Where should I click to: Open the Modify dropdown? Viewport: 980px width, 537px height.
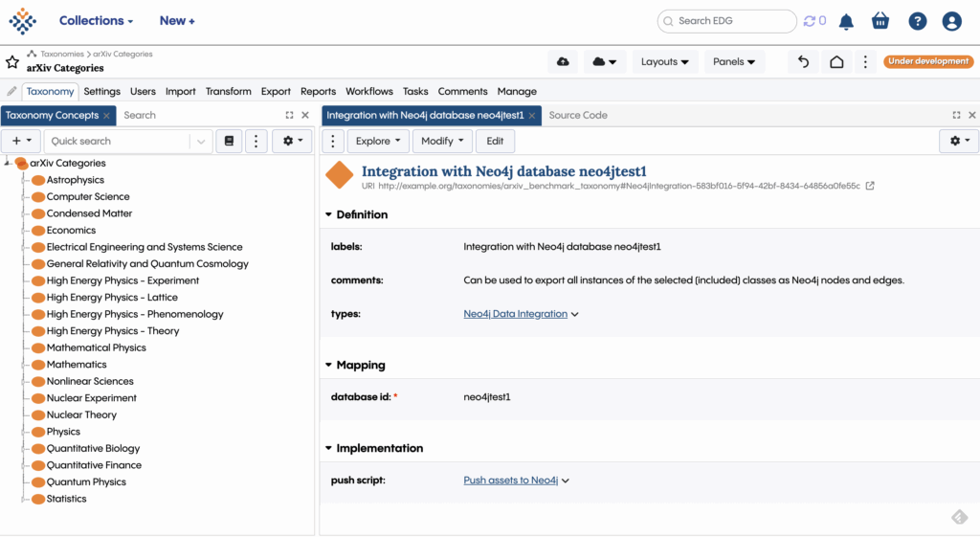pos(442,142)
